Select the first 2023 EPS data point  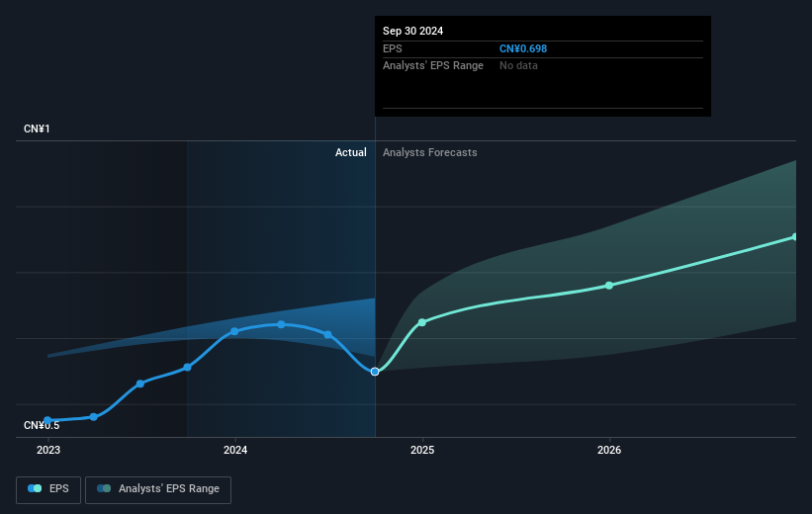[x=47, y=420]
